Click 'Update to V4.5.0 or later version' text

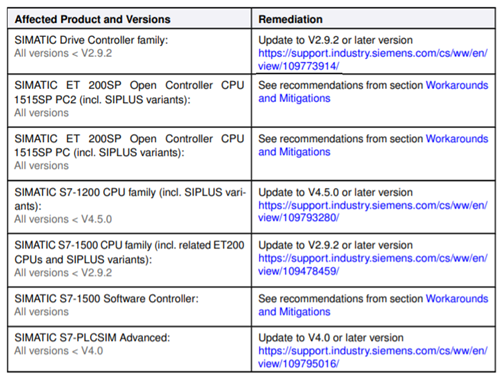(335, 193)
